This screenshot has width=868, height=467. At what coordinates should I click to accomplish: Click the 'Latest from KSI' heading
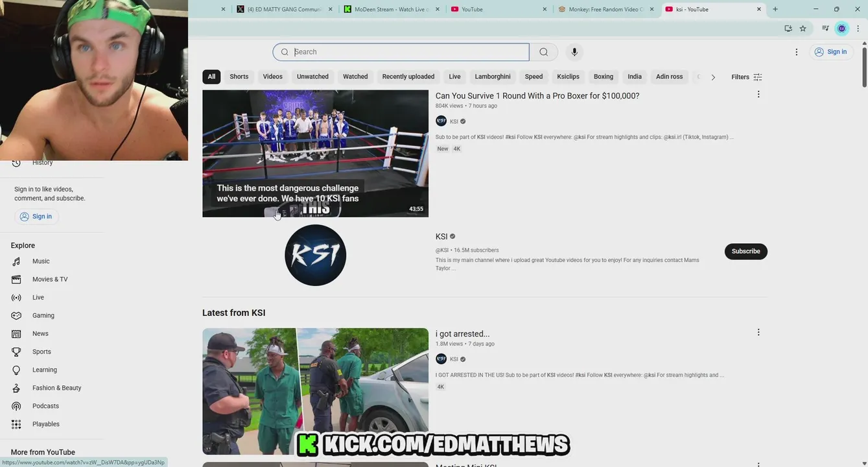coord(233,313)
